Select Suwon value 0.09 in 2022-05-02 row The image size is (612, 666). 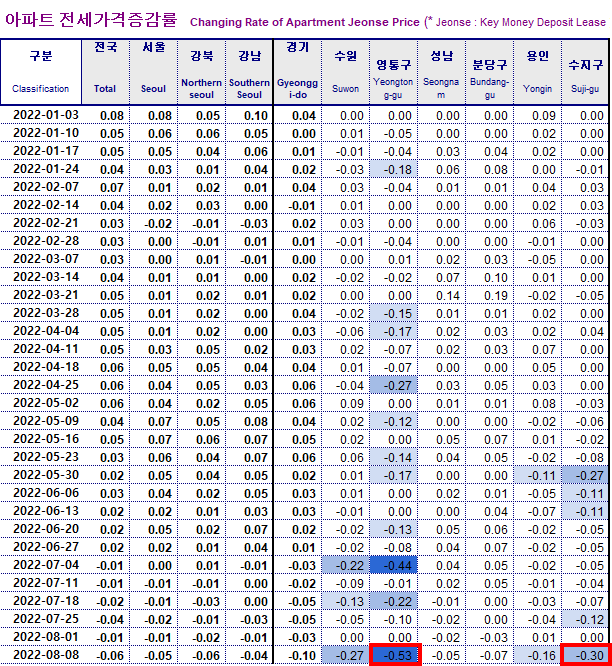pyautogui.click(x=346, y=404)
